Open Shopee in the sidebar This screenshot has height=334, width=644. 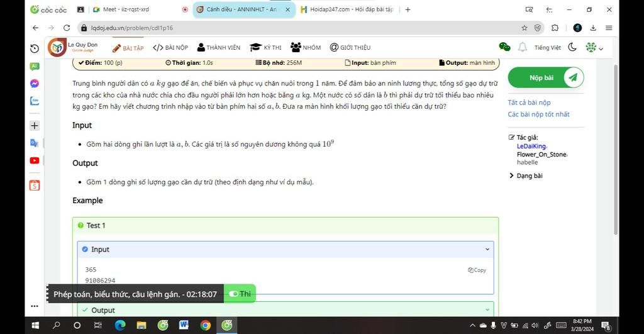pos(35,186)
